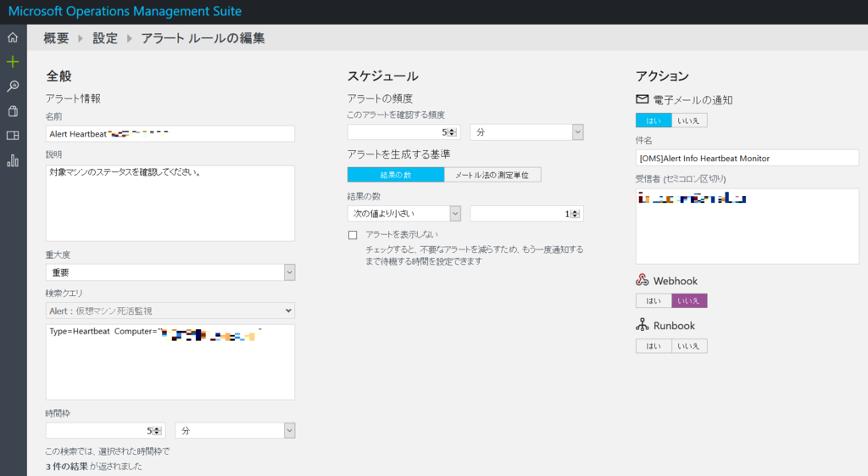Image resolution: width=868 pixels, height=476 pixels.
Task: Open the 検索クエリ saved search dropdown
Action: [x=170, y=311]
